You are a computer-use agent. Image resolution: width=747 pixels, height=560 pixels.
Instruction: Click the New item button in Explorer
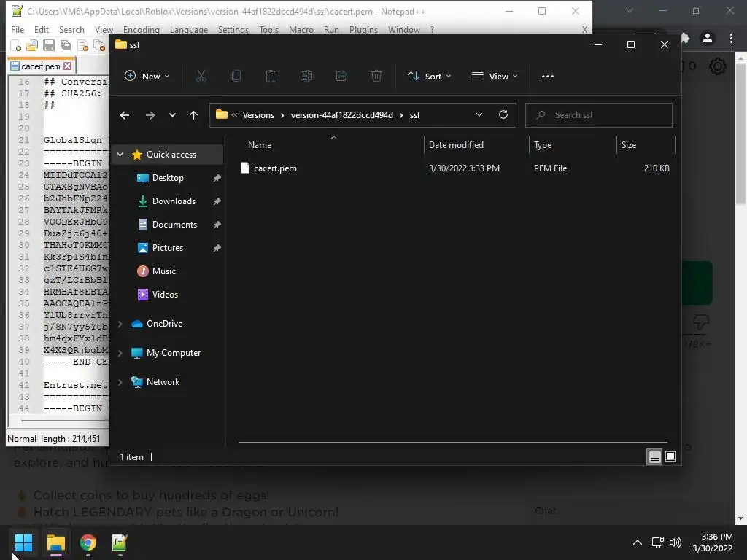[147, 76]
